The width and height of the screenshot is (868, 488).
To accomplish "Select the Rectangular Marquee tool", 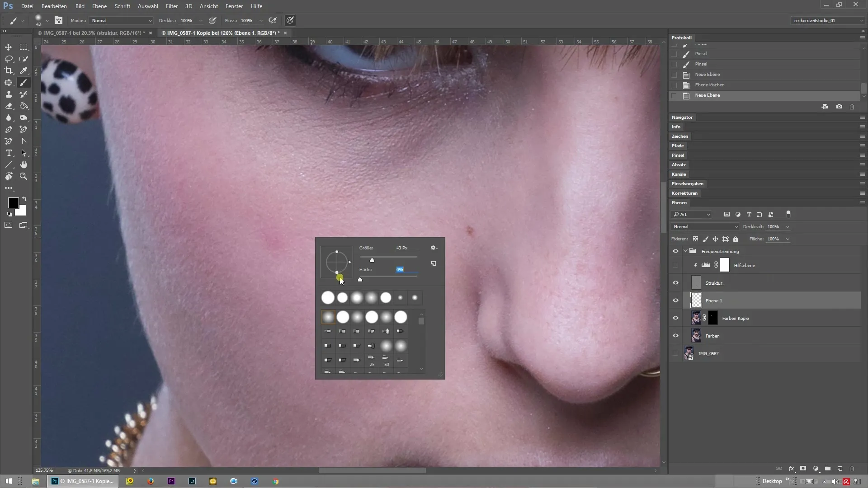I will coord(24,47).
